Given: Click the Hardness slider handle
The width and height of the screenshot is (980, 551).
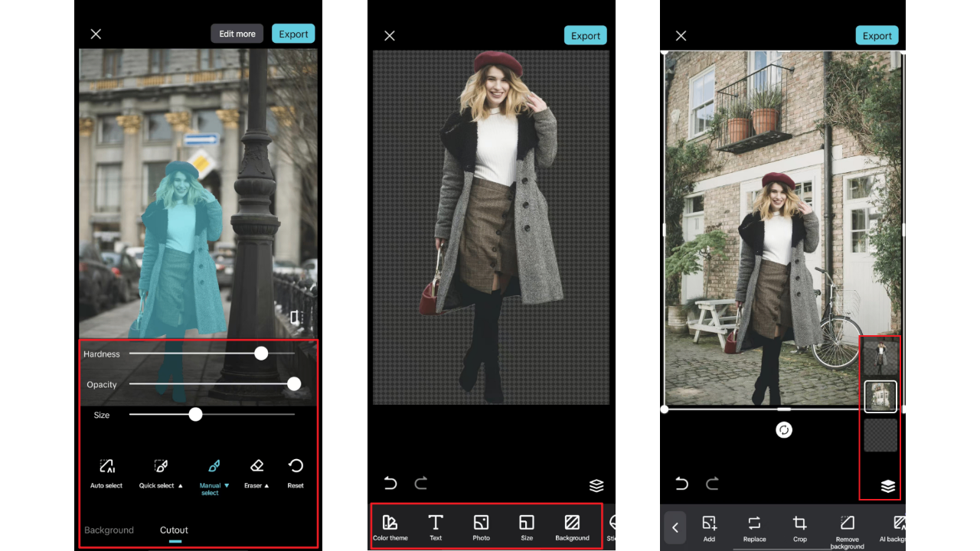Looking at the screenshot, I should click(261, 353).
